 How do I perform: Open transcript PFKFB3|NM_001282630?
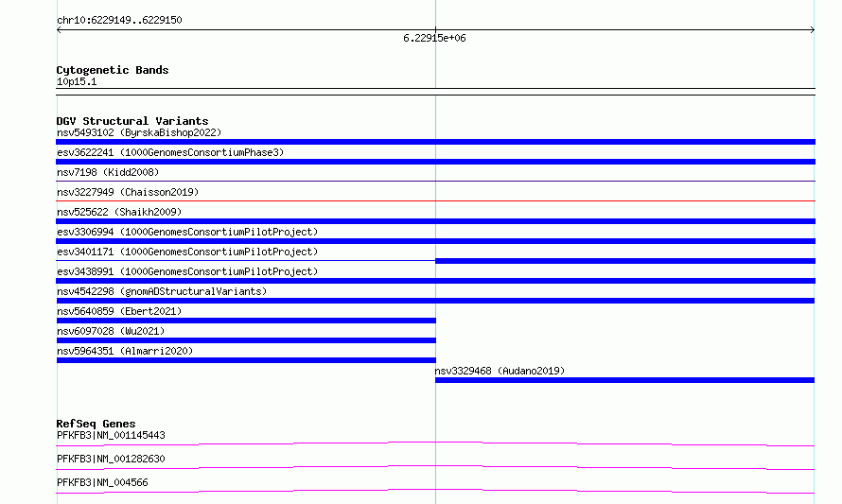(111, 459)
